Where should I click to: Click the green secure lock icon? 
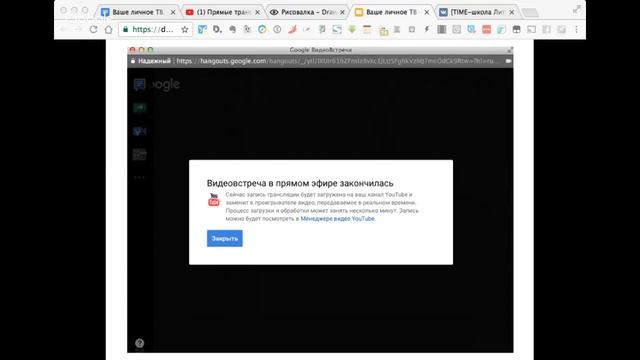pos(125,29)
